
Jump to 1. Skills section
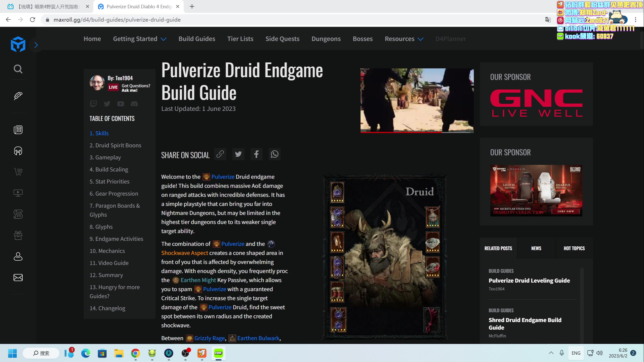(99, 133)
